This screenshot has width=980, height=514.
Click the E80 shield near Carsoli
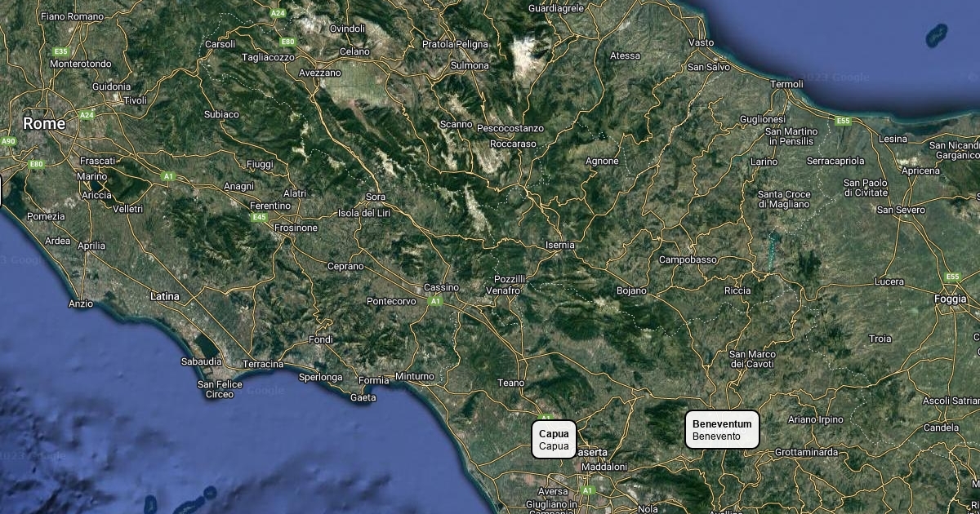287,42
